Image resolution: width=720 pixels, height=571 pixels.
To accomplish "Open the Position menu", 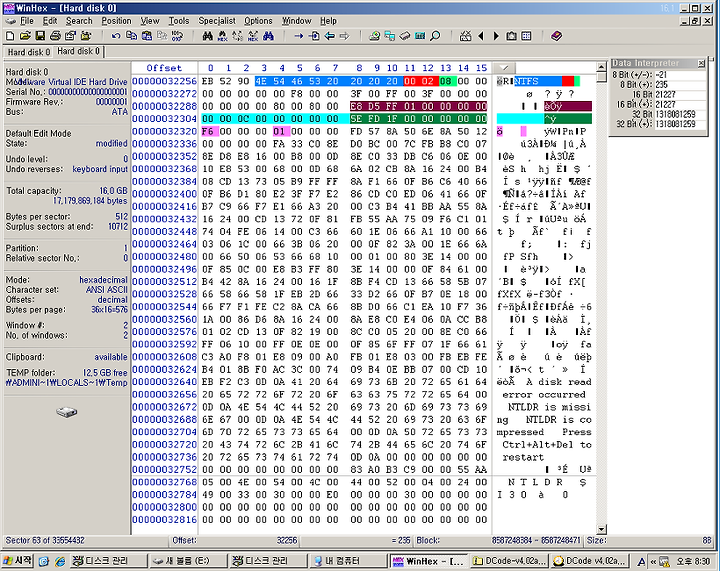I will [x=116, y=21].
